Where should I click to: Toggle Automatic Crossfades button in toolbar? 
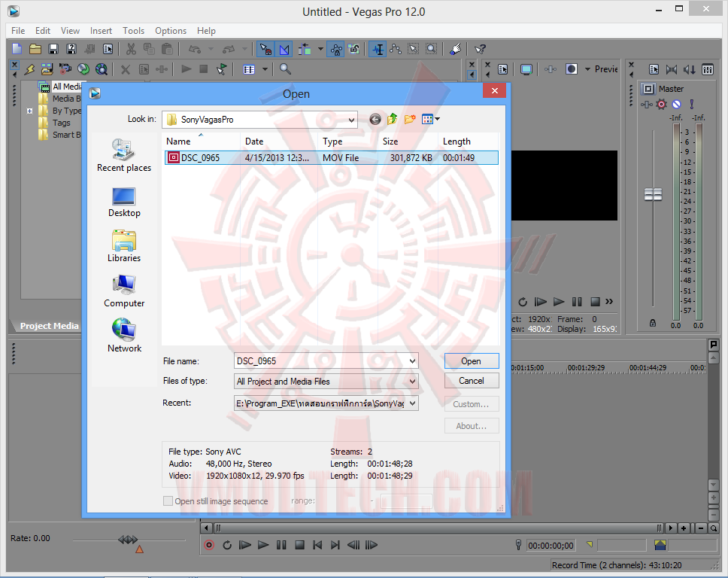pos(284,49)
